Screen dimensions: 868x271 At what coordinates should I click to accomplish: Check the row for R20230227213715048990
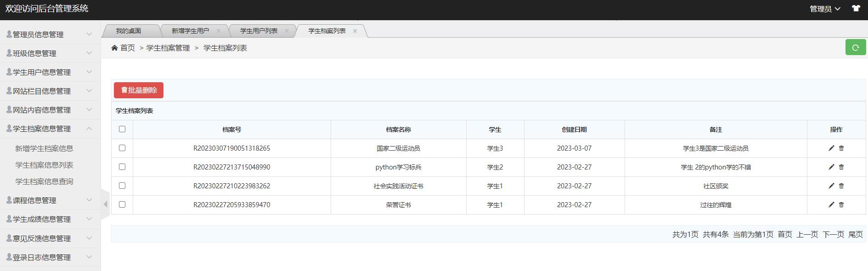pos(122,167)
